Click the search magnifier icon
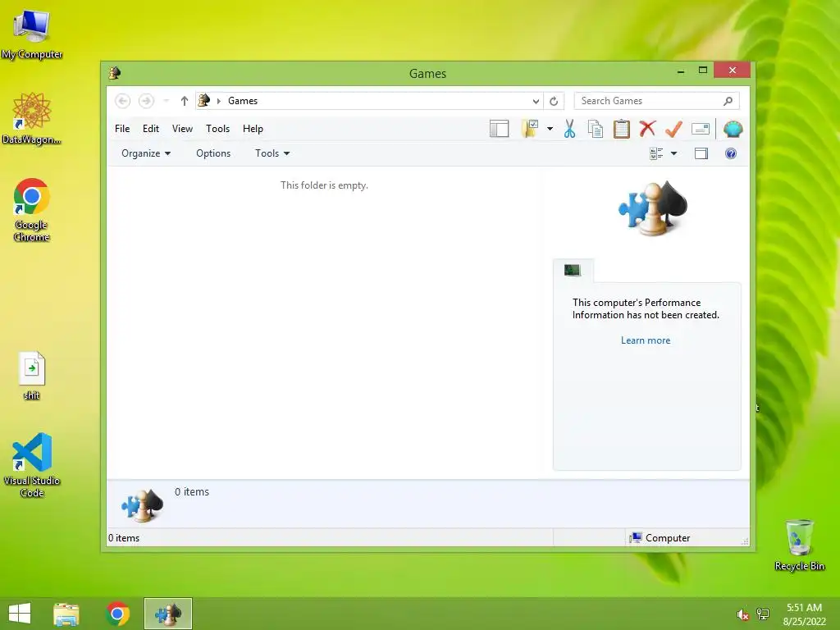 pos(728,101)
